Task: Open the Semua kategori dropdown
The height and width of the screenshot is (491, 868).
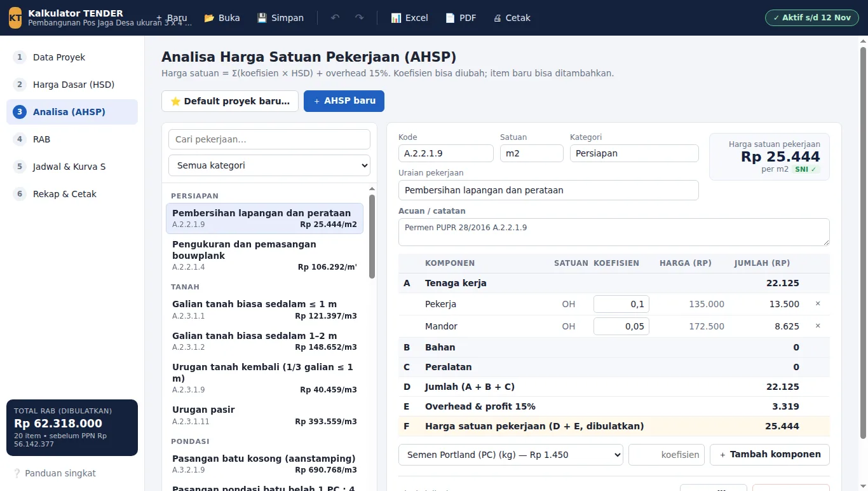Action: tap(269, 165)
